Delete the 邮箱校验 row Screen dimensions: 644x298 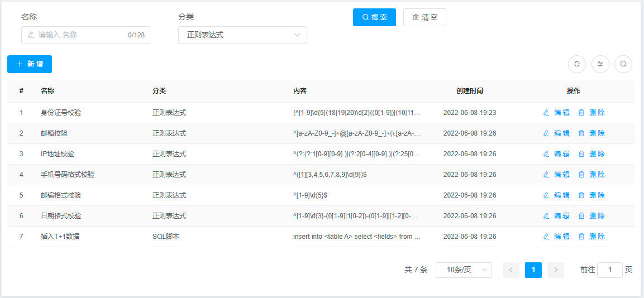point(591,133)
